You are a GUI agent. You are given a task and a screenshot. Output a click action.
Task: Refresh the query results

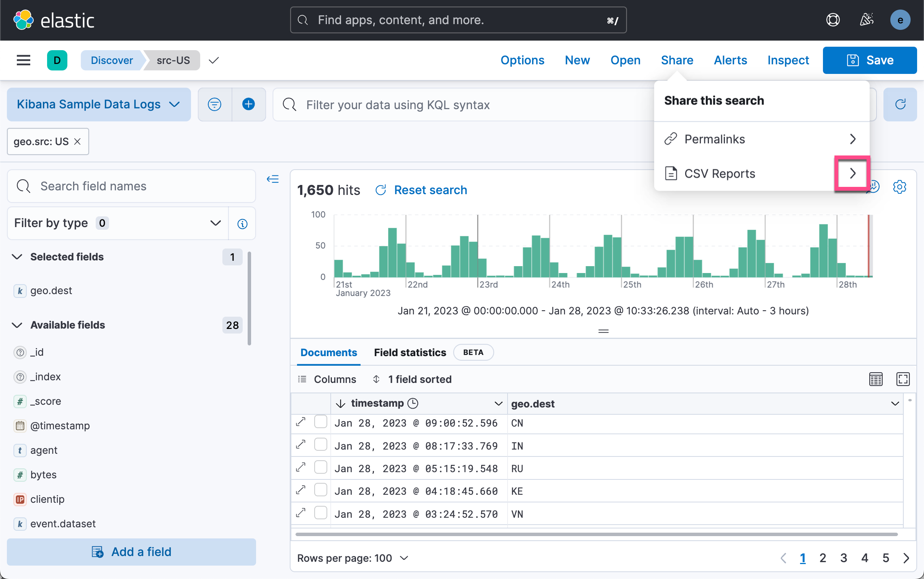pyautogui.click(x=900, y=104)
